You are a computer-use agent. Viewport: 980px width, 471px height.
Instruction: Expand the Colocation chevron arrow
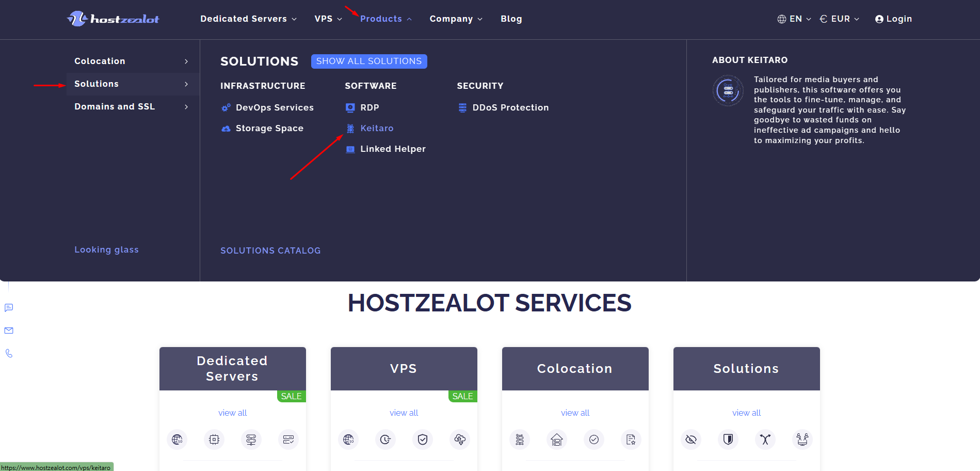[186, 61]
